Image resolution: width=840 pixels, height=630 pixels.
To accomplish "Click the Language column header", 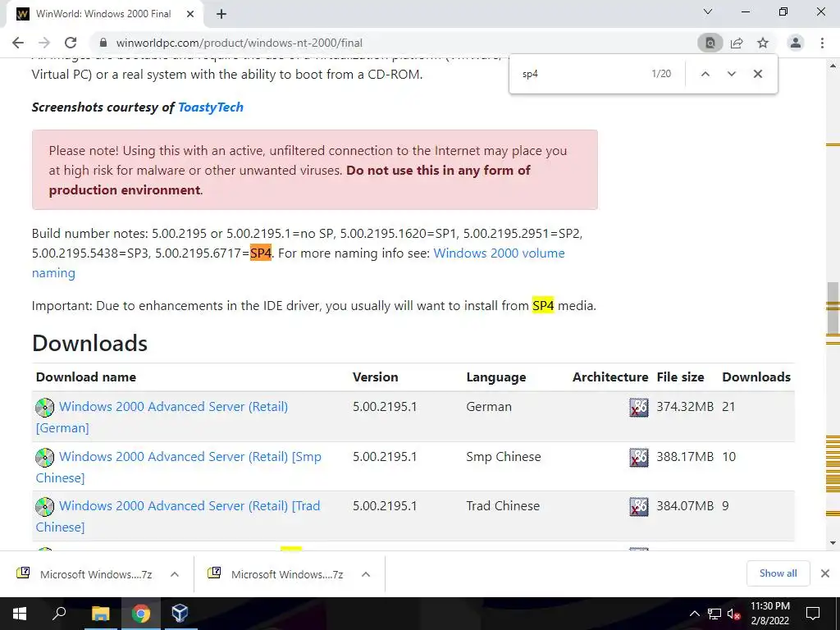I will pos(496,377).
